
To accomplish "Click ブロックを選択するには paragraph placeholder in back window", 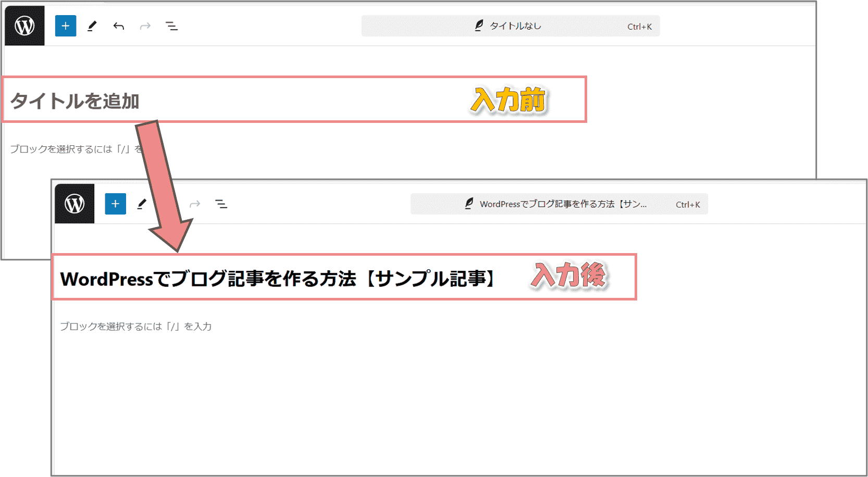I will pyautogui.click(x=76, y=149).
